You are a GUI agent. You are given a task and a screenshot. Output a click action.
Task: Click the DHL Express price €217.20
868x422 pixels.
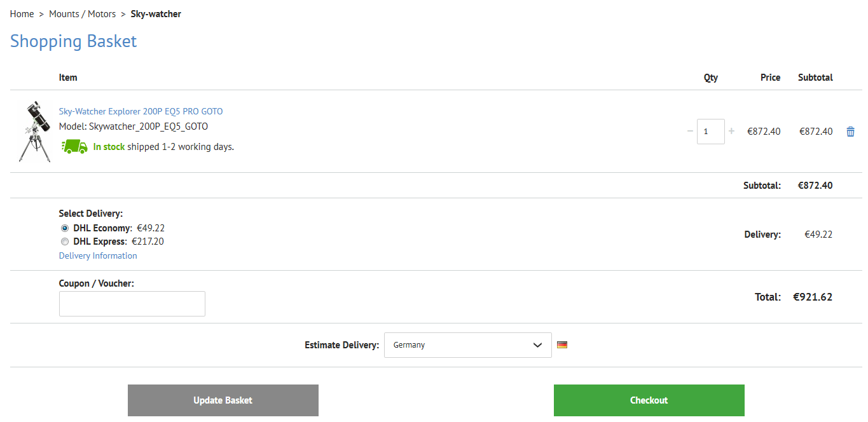pos(148,242)
